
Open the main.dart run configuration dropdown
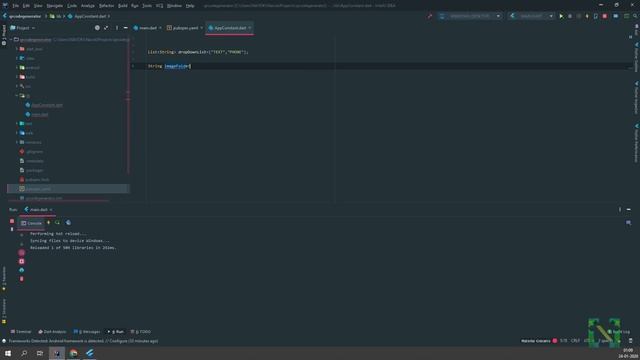531,16
